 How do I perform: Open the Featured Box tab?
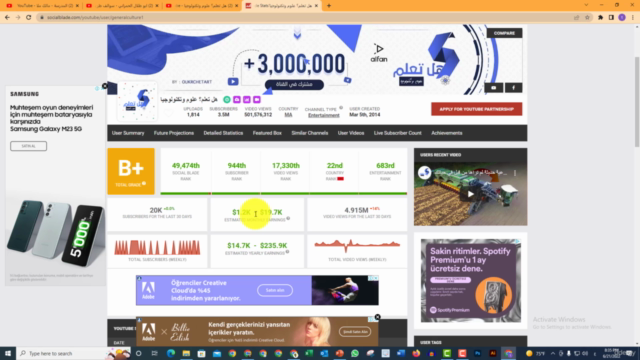[267, 133]
